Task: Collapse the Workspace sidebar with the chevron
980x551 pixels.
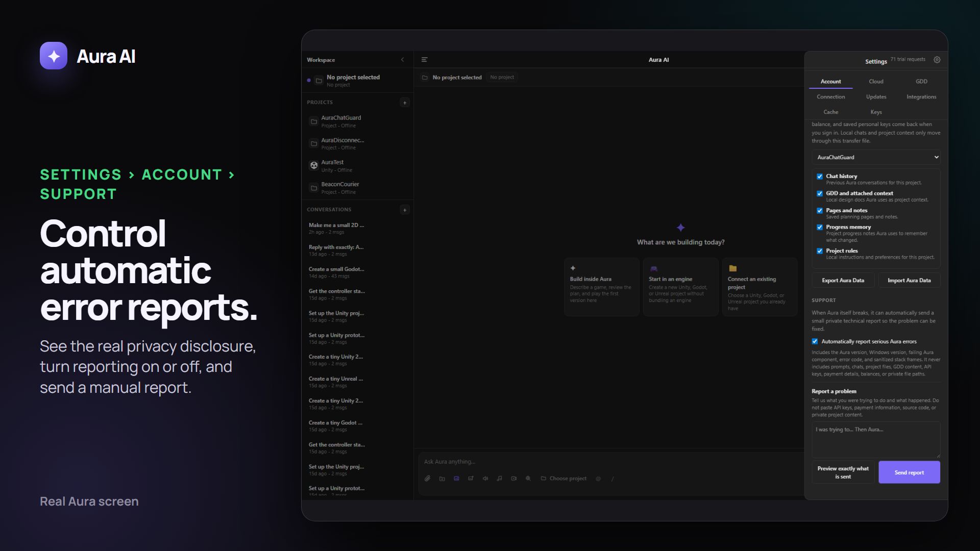Action: 402,60
